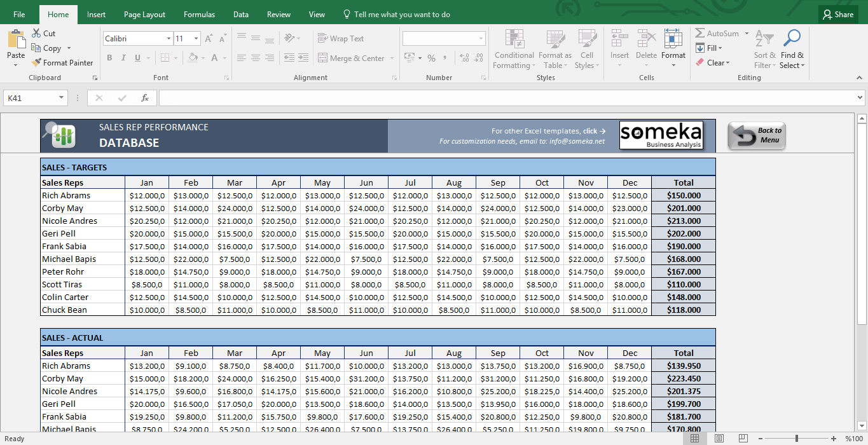
Task: Open the Formulas ribbon tab
Action: pyautogui.click(x=199, y=15)
